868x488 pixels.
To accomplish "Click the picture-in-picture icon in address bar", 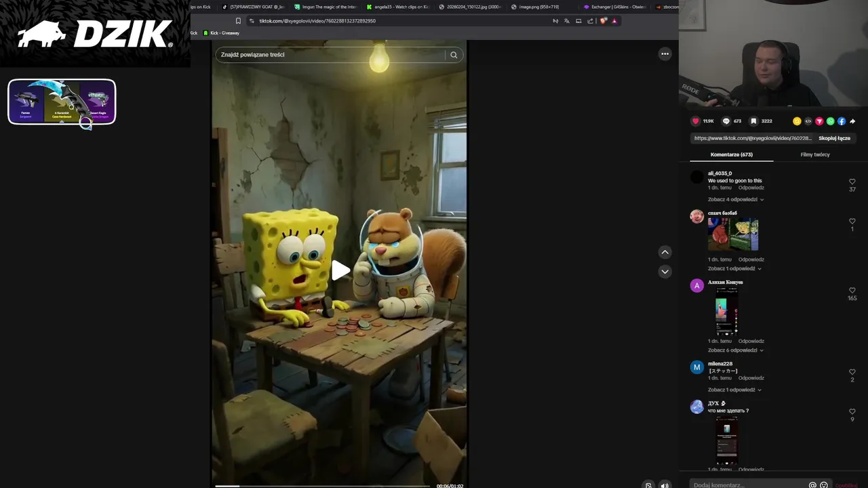I will coord(578,21).
